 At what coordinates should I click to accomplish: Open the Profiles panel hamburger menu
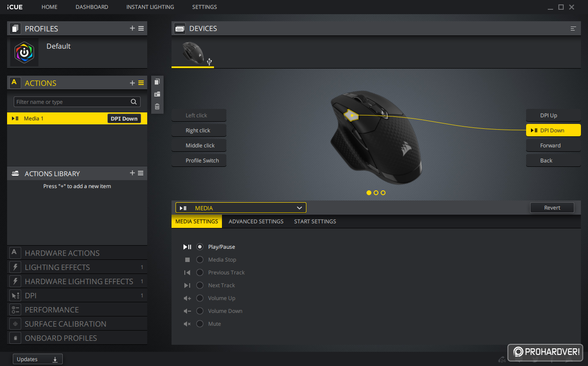[x=141, y=28]
